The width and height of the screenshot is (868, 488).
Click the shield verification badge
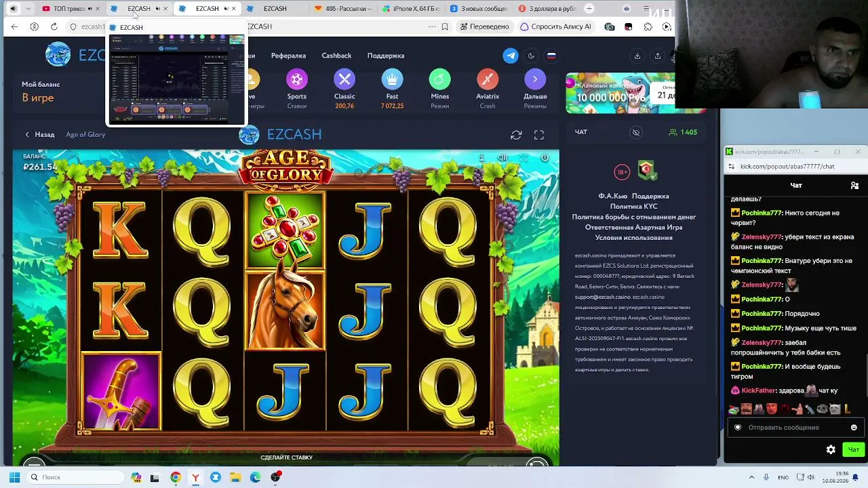click(x=648, y=171)
